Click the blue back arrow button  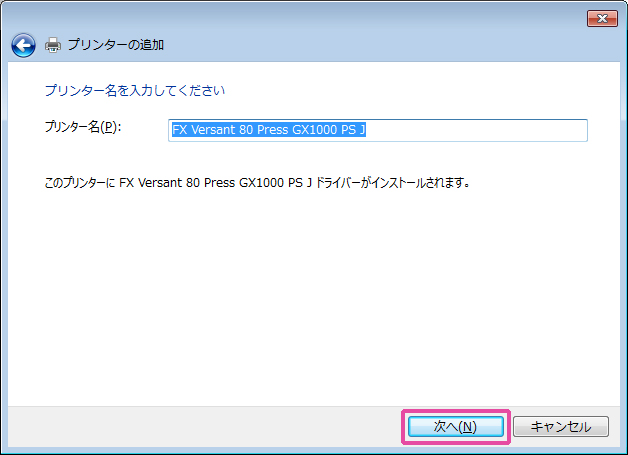tap(23, 45)
